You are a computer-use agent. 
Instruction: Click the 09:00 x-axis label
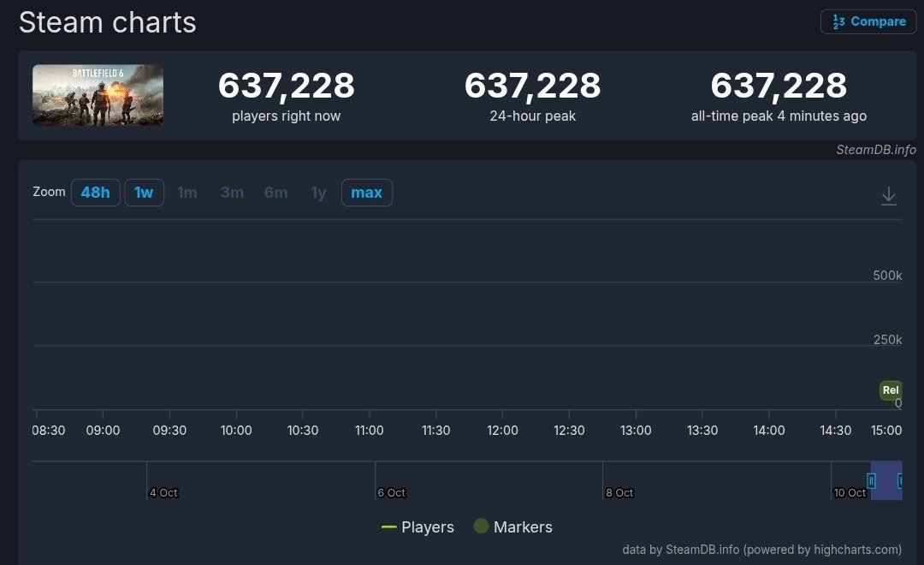click(104, 431)
